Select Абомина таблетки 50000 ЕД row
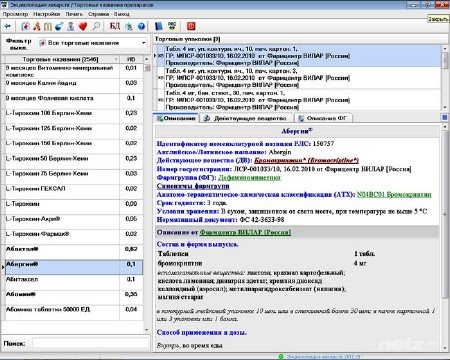Screen dimensions: 450x360 click(74, 313)
